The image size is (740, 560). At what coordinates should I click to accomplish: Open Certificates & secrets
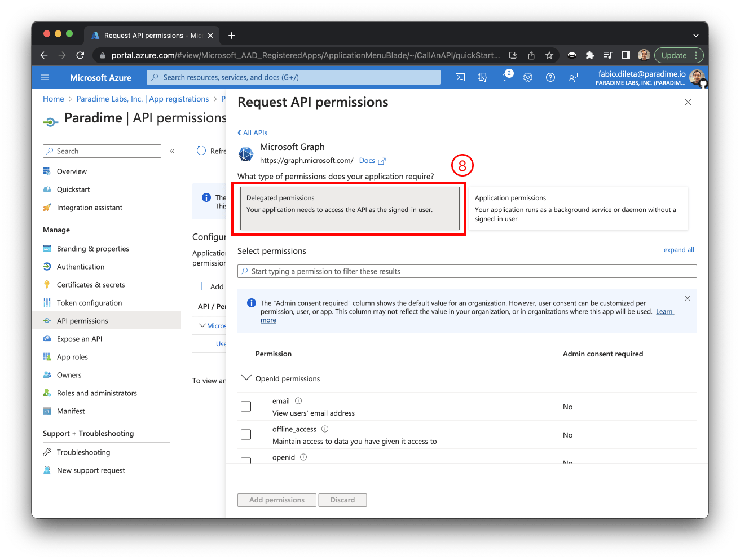91,285
